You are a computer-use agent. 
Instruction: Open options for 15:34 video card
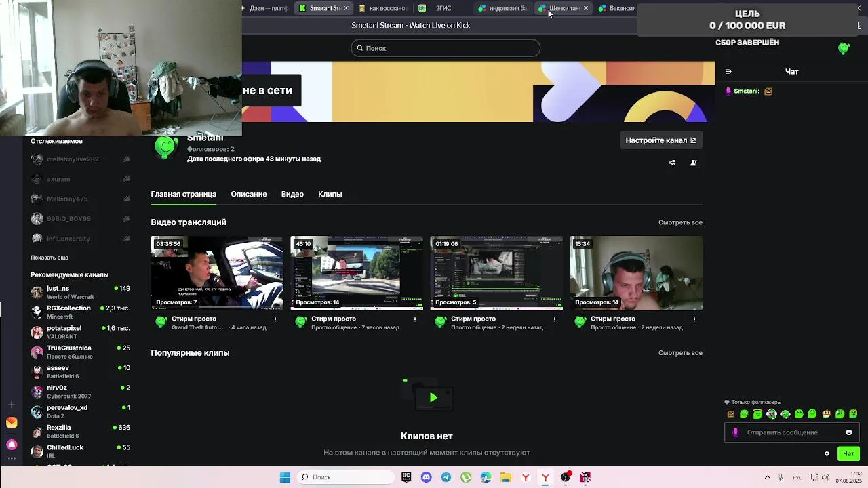click(x=694, y=319)
